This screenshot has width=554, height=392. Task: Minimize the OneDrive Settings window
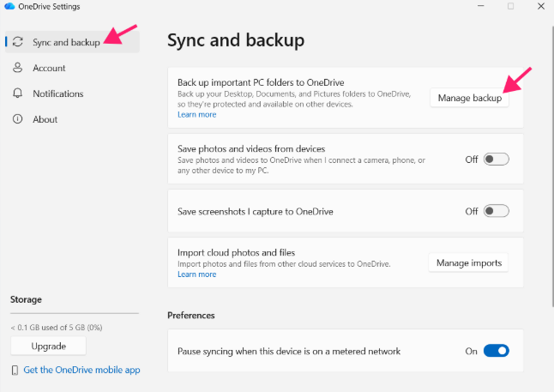(x=480, y=6)
